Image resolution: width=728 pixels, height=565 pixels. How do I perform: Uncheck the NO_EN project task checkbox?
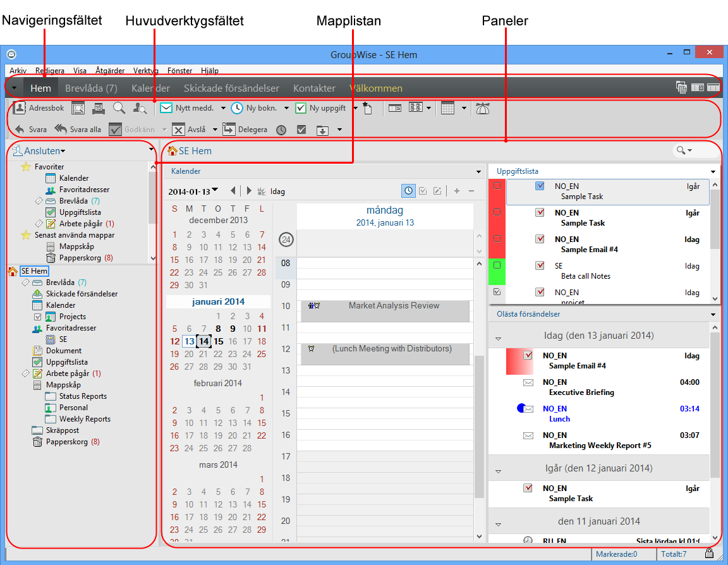click(x=497, y=292)
